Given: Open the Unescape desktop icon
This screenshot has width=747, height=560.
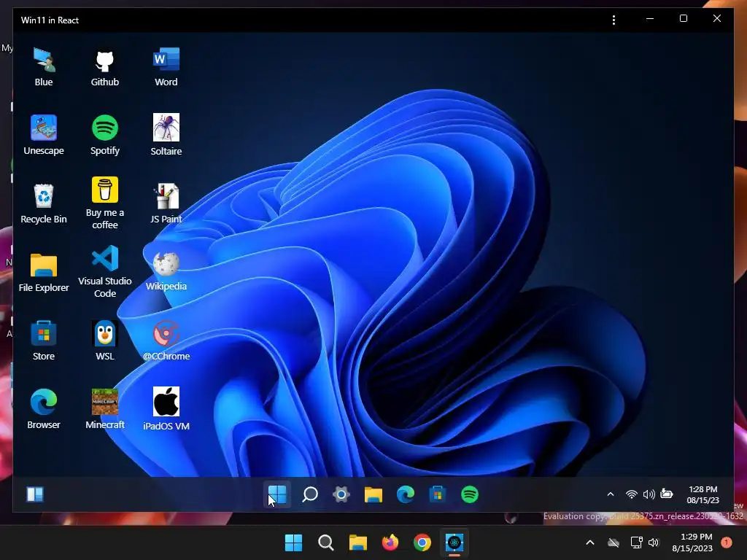Looking at the screenshot, I should click(x=44, y=135).
